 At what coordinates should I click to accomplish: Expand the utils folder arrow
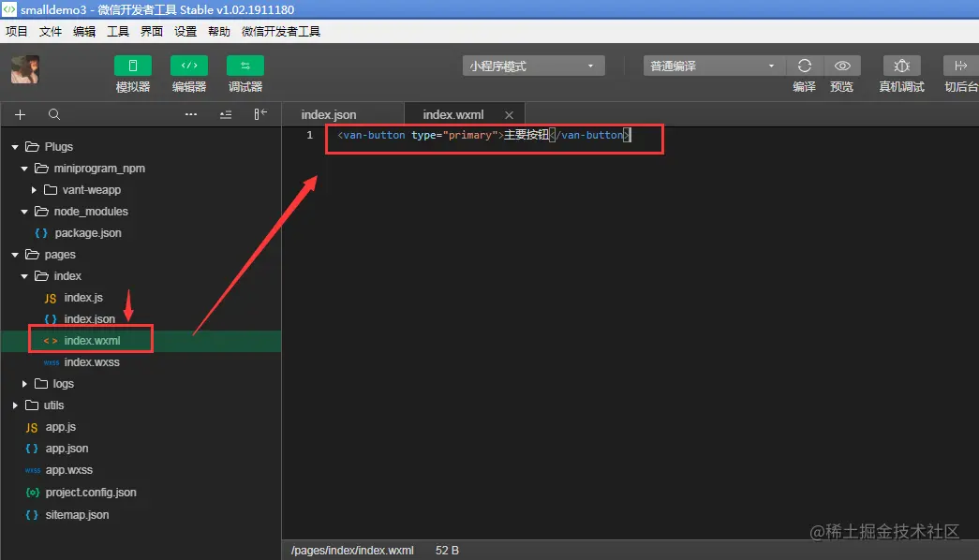(15, 405)
